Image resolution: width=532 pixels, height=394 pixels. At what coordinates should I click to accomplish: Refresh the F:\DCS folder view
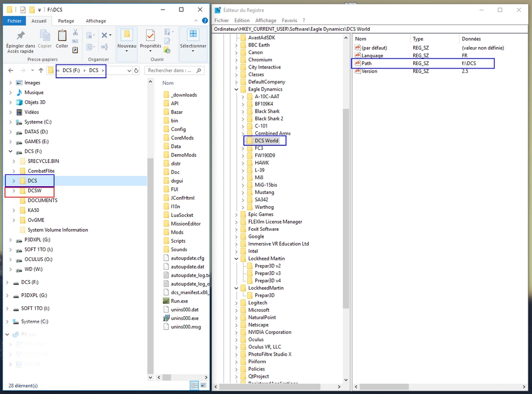pos(136,71)
